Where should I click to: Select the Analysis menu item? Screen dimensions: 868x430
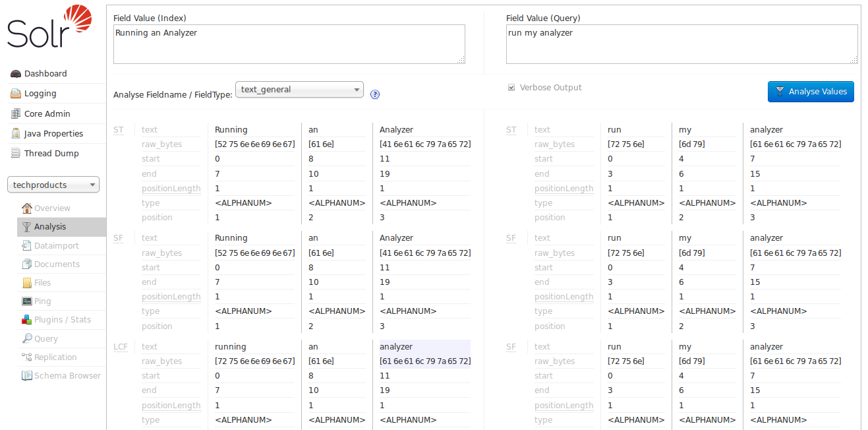coord(50,227)
